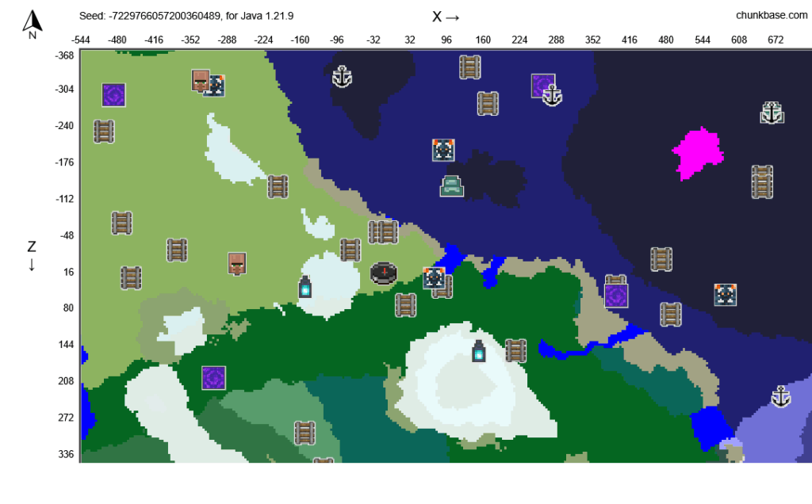Click the magenta mushroom fields biome
Viewport: 812px width, 504px height.
pyautogui.click(x=698, y=152)
